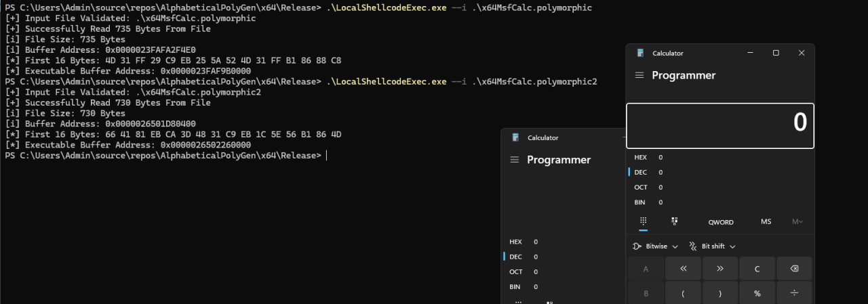The image size is (868, 304).
Task: Click the front calculator's result display
Action: 719,125
